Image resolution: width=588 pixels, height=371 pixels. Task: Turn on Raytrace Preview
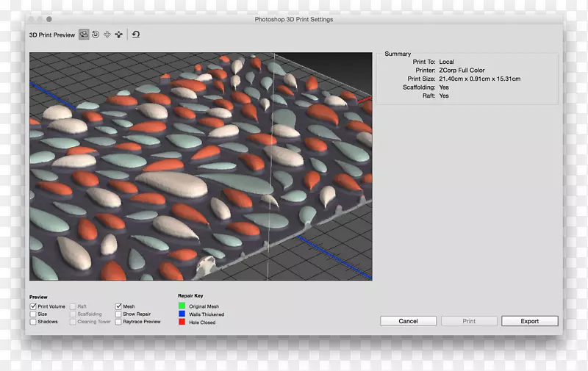[x=119, y=322]
